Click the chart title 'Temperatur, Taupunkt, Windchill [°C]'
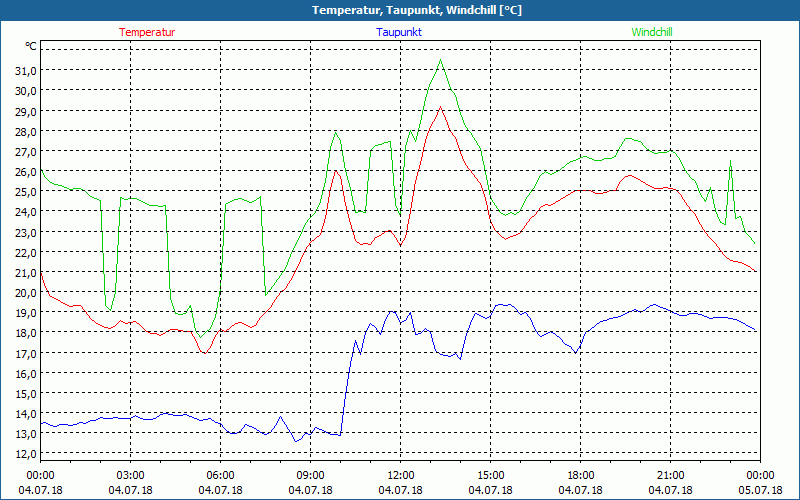The width and height of the screenshot is (800, 500). click(x=417, y=10)
